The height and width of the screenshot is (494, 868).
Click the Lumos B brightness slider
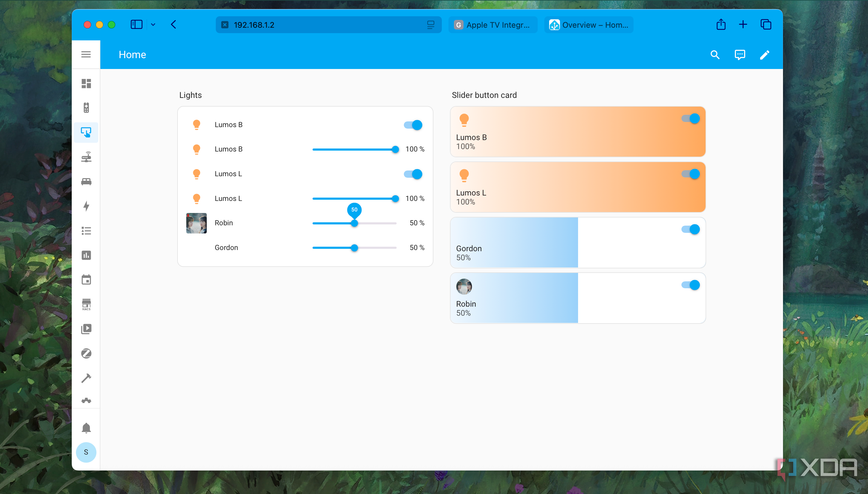pos(355,149)
